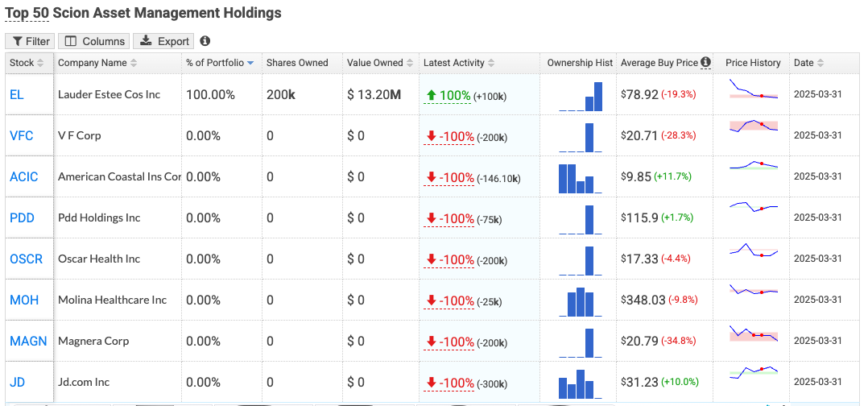Click the Top 50 Scion Asset Management heading

click(143, 13)
